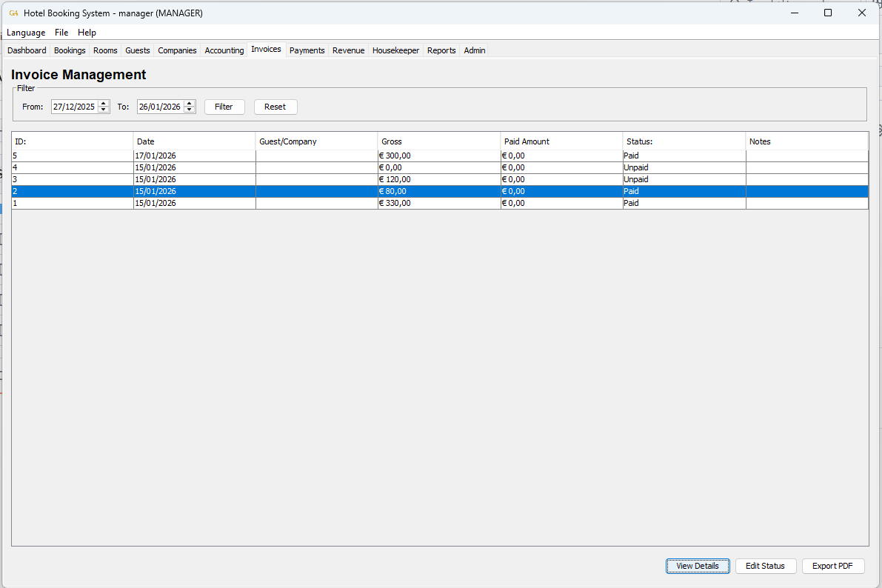Viewport: 882px width, 588px height.
Task: Open the Housekeeper tab
Action: click(395, 50)
